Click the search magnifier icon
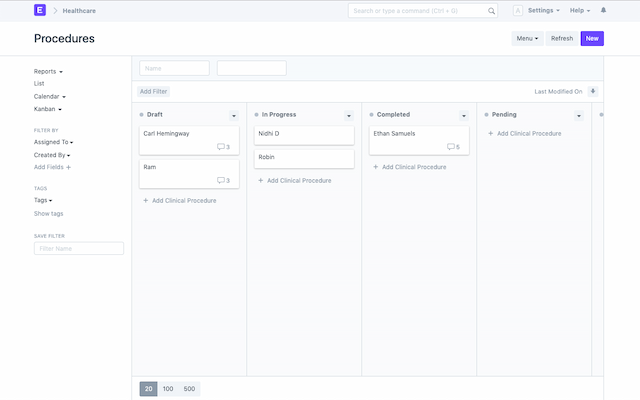The image size is (640, 400). (491, 11)
